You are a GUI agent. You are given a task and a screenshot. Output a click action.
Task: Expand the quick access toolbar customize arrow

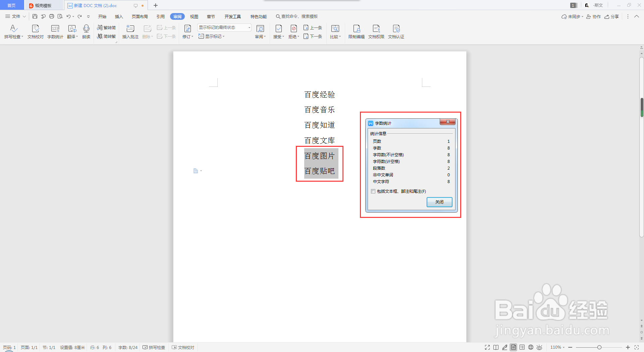coord(89,16)
